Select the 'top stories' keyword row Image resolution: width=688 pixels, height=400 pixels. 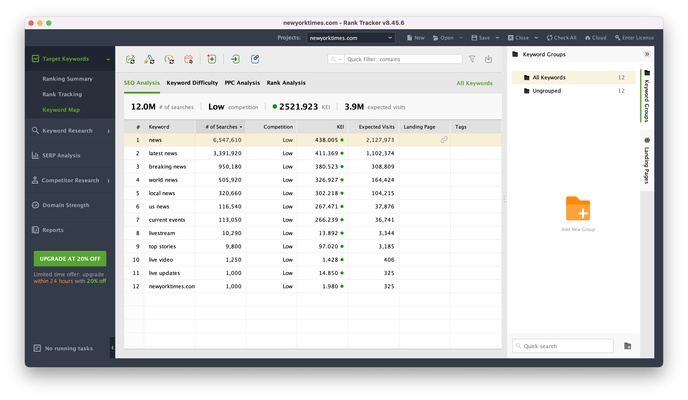click(312, 246)
